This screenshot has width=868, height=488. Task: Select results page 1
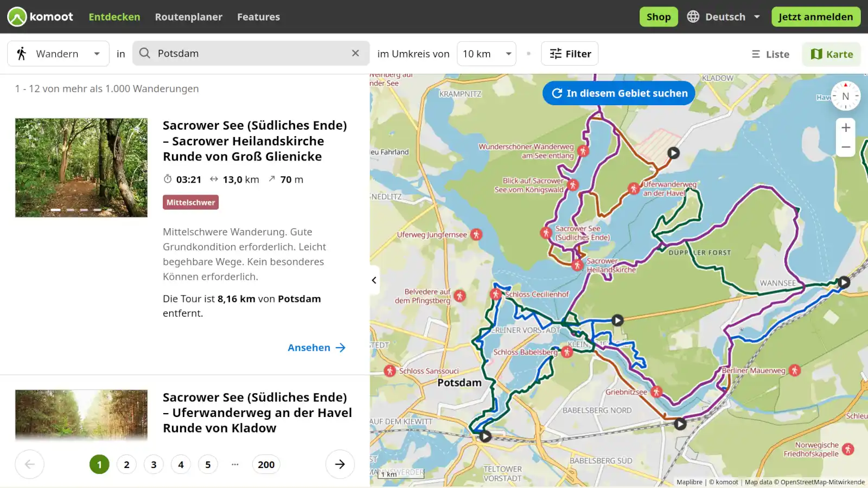click(99, 464)
